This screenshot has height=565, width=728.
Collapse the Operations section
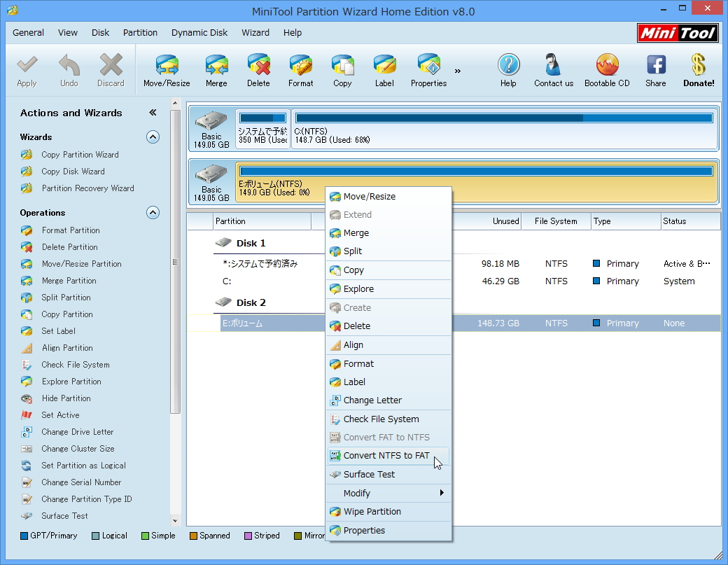pos(153,213)
